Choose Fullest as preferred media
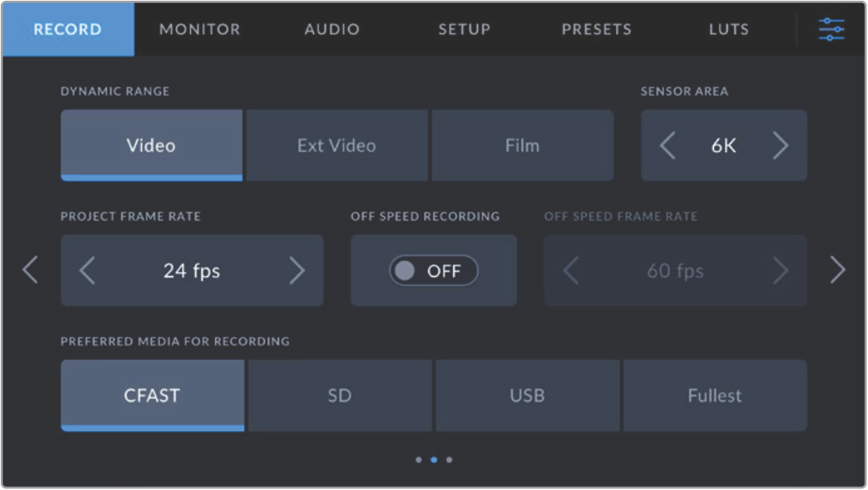The width and height of the screenshot is (868, 490). click(715, 396)
